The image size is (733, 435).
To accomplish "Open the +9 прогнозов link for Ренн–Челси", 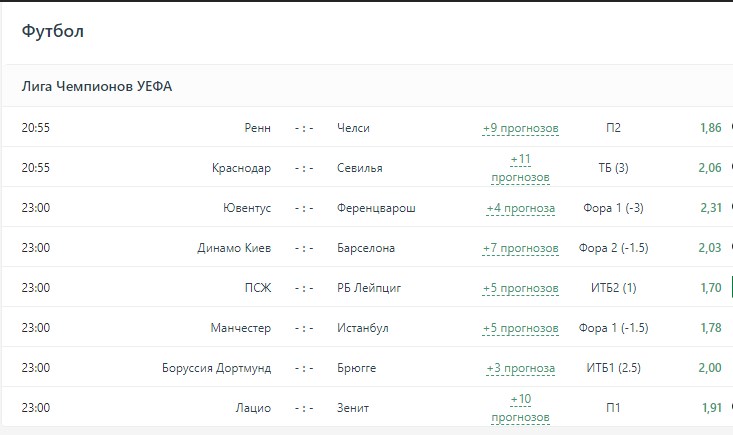I will (520, 128).
